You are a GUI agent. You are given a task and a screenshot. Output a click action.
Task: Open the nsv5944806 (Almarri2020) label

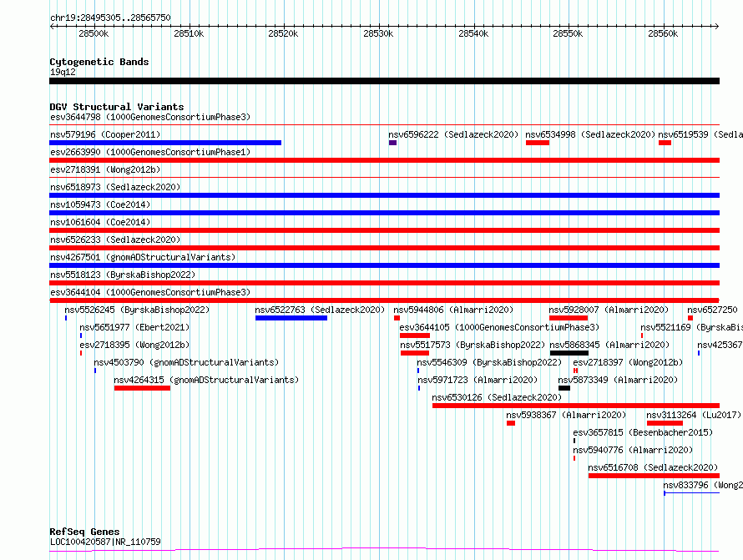click(453, 310)
